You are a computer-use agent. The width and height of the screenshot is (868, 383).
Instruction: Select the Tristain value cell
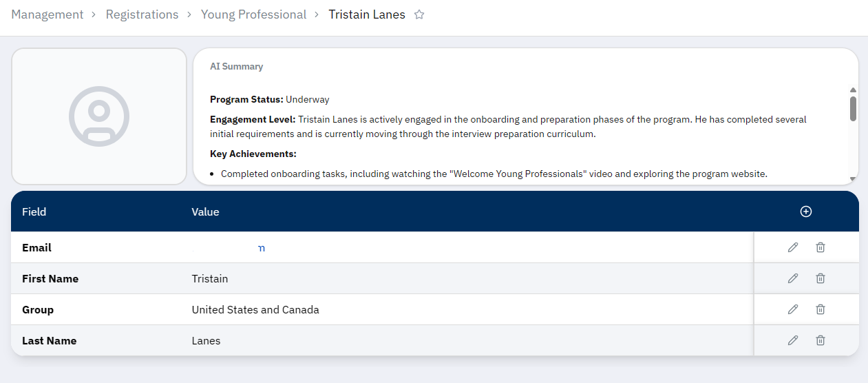tap(210, 278)
